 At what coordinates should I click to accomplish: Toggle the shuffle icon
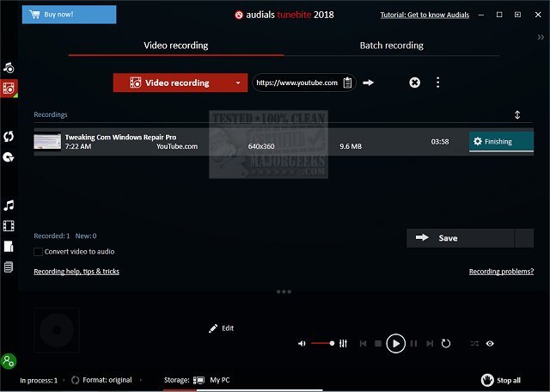coord(474,344)
